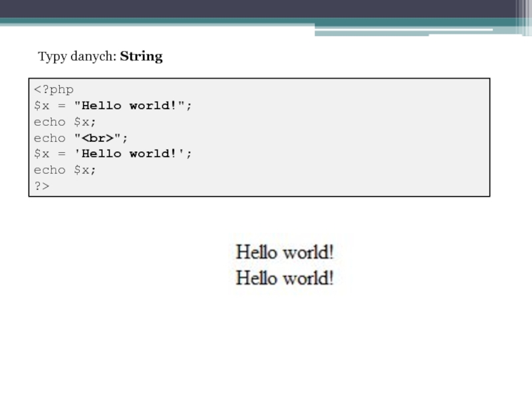Click the second 'echo $x;' code line
The width and height of the screenshot is (532, 399).
[65, 170]
